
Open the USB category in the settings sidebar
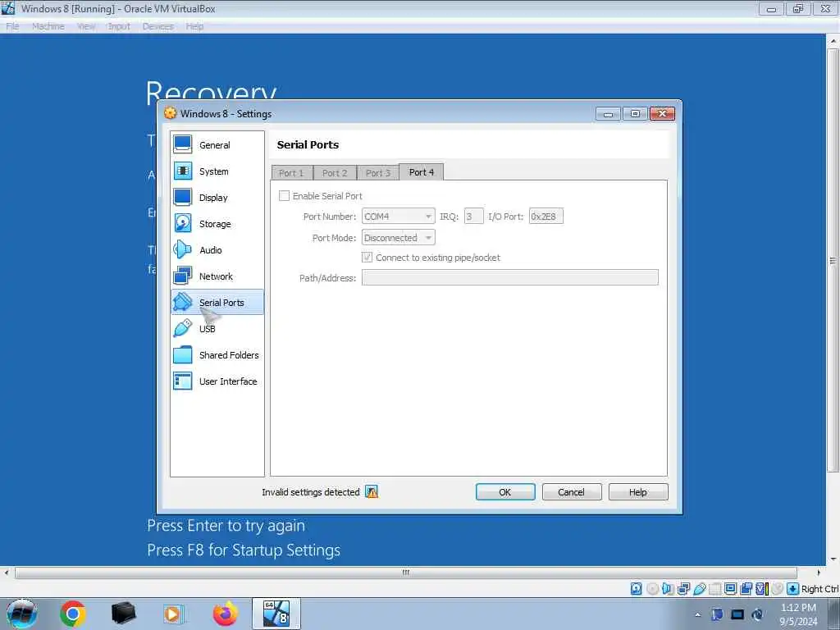pos(217,328)
